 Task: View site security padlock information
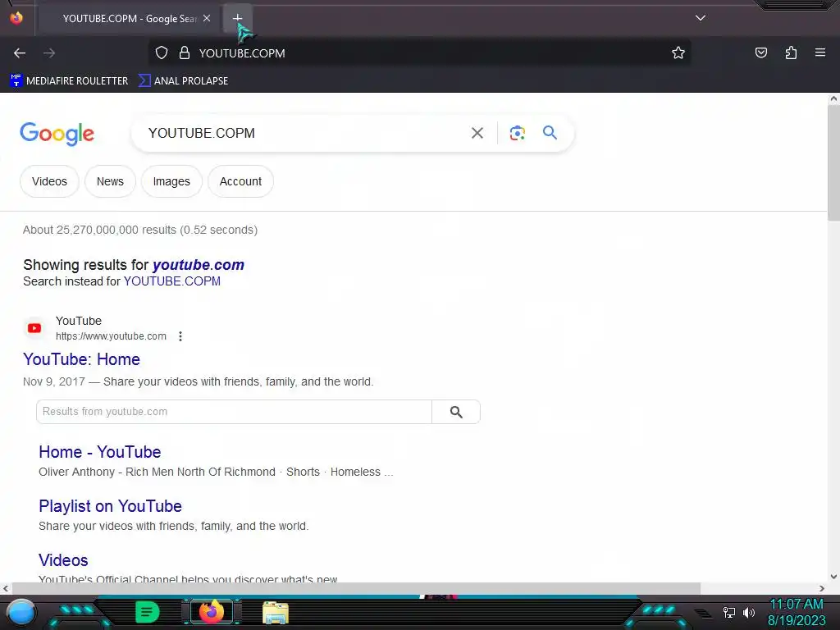[x=185, y=53]
